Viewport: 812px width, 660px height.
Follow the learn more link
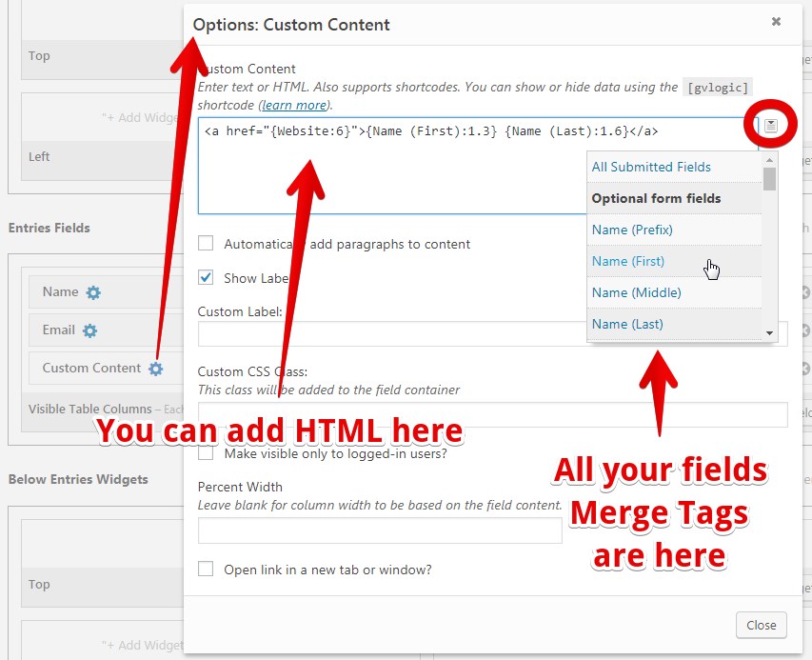pyautogui.click(x=293, y=105)
